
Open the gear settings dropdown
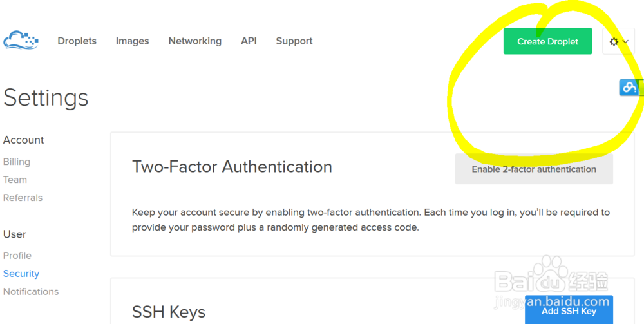tap(618, 41)
